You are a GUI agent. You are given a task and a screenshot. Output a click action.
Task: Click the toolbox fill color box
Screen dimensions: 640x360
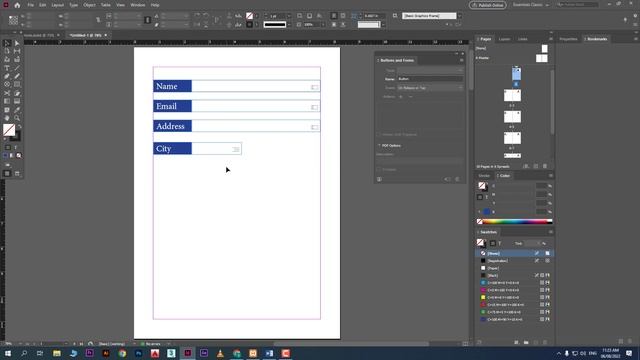click(9, 130)
